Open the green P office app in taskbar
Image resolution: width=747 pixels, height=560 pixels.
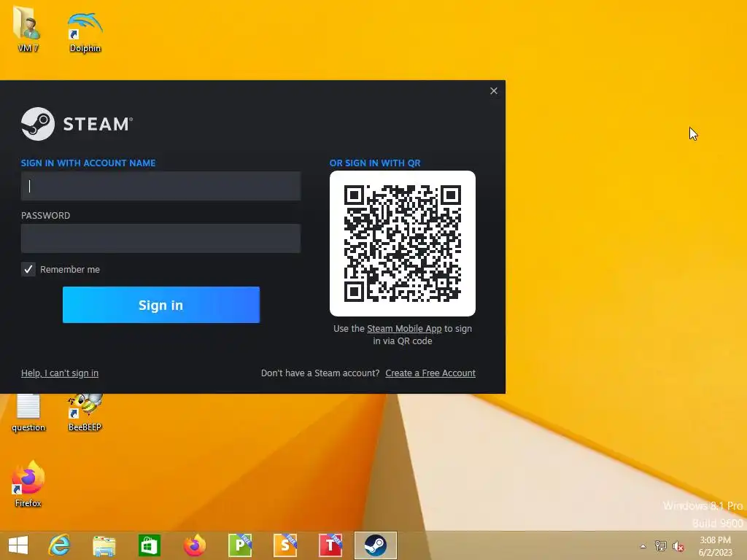click(x=240, y=545)
